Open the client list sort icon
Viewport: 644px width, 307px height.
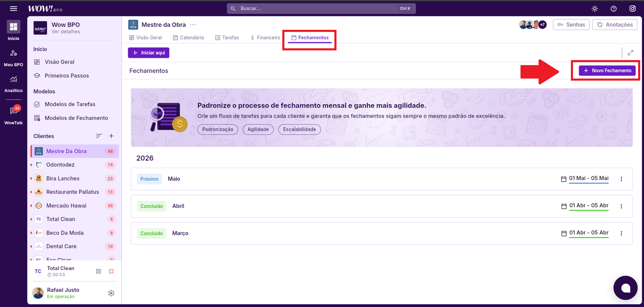click(x=99, y=136)
